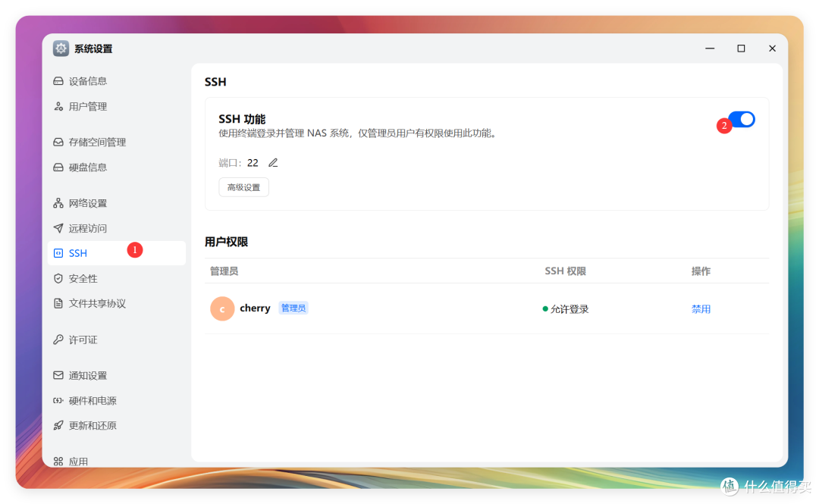
Task: Click the 用户权限 section heading
Action: click(x=226, y=242)
